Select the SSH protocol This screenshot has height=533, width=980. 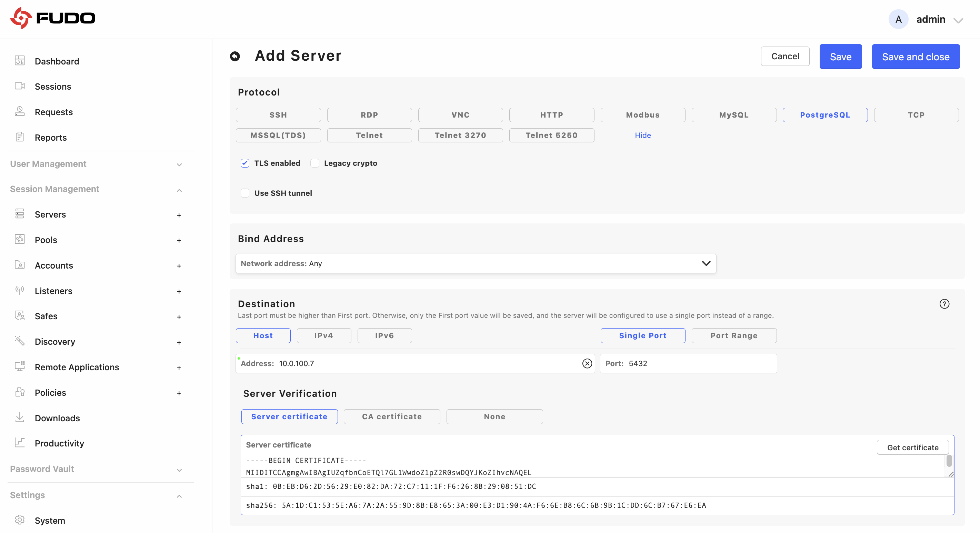click(x=278, y=115)
